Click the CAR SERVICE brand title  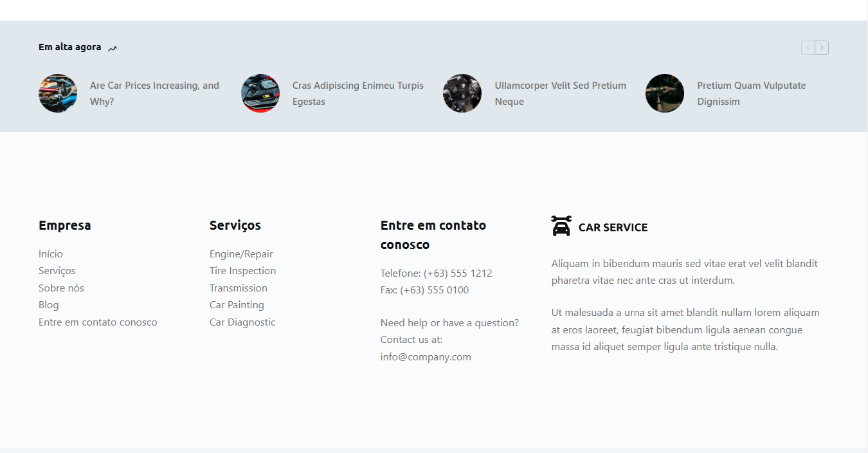[x=613, y=227]
